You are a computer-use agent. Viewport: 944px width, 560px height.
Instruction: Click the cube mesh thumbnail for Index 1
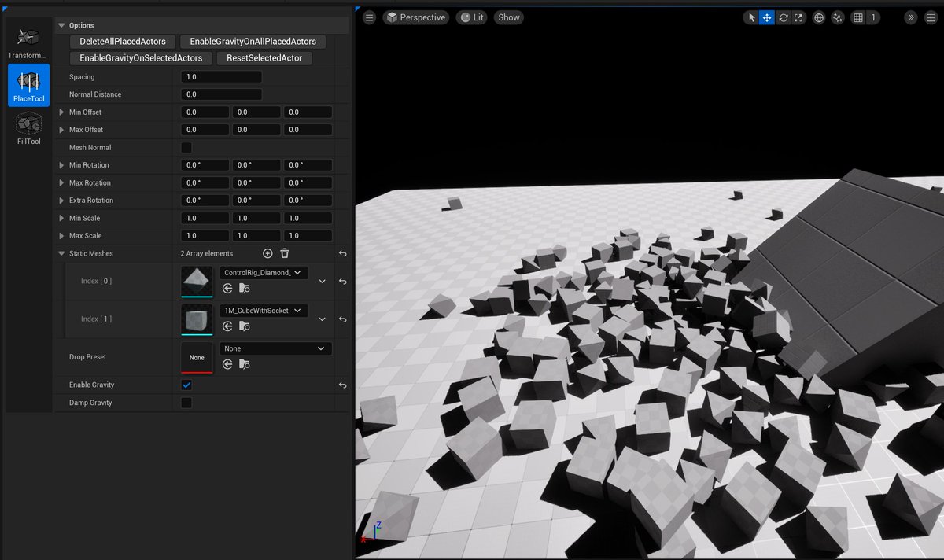197,319
